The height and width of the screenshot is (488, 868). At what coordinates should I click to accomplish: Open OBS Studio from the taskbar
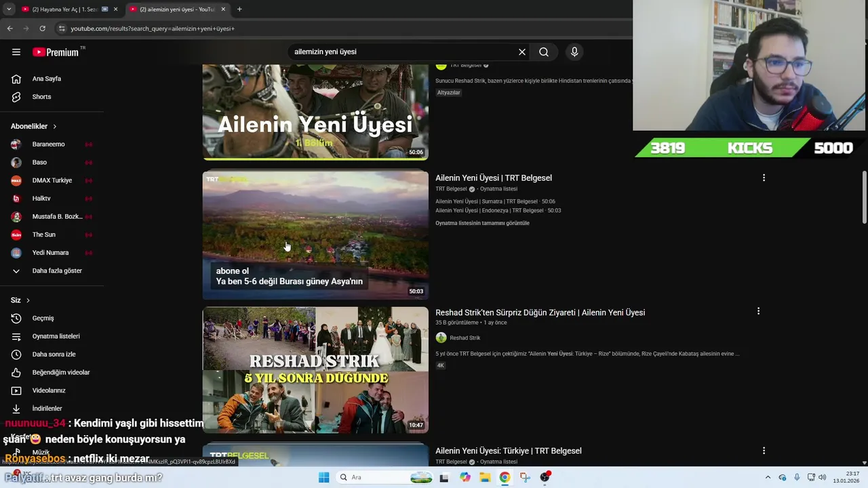pos(545,477)
